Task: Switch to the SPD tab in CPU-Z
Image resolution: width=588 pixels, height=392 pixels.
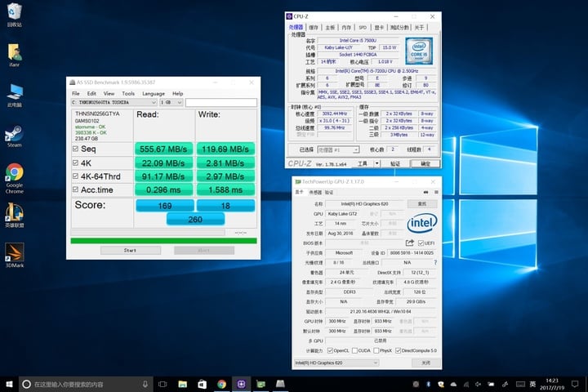Action: [x=363, y=28]
